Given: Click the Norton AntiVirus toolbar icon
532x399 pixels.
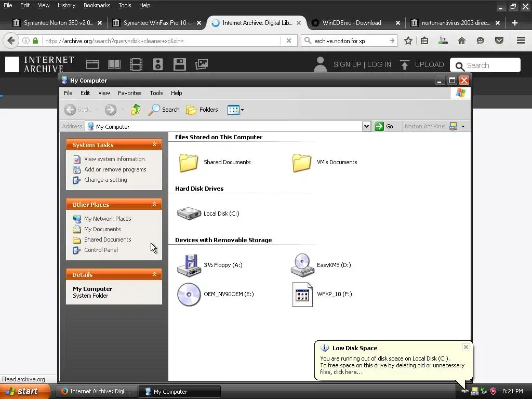Looking at the screenshot, I should 453,126.
